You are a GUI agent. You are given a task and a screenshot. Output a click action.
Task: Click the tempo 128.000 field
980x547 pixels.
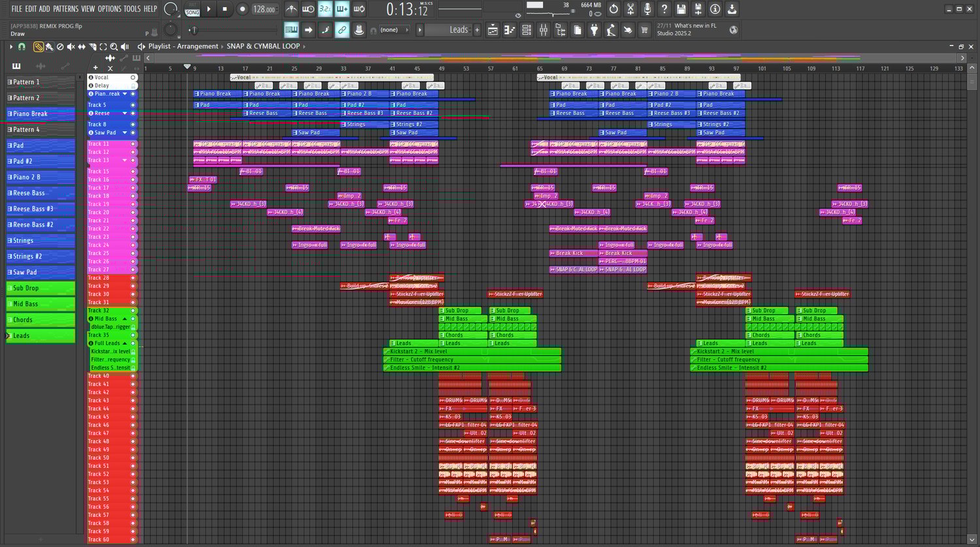click(265, 9)
